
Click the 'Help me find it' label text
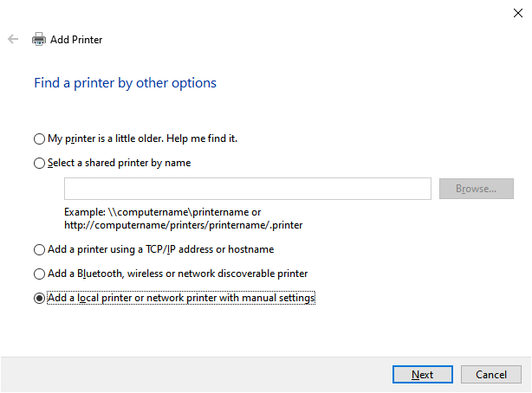tap(202, 139)
